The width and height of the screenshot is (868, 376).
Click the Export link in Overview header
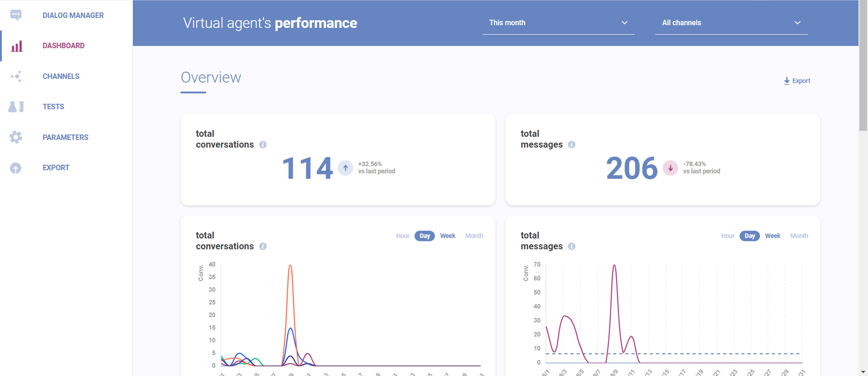tap(797, 81)
